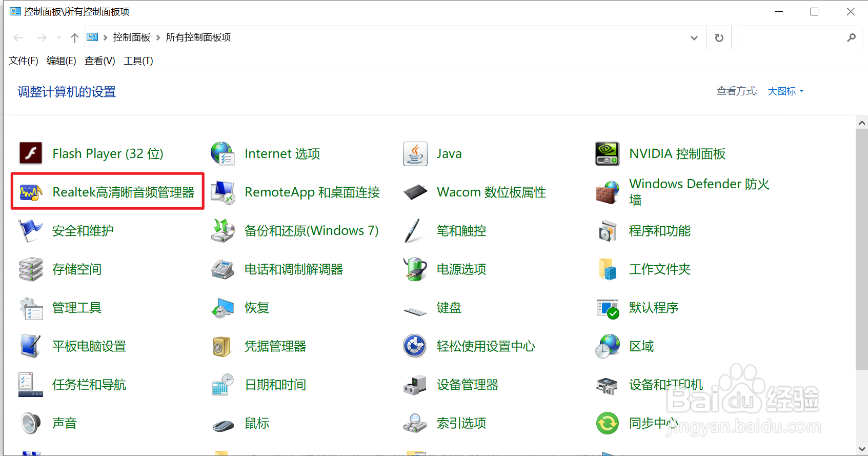
Task: Open the security and maintenance flag icon
Action: [31, 231]
